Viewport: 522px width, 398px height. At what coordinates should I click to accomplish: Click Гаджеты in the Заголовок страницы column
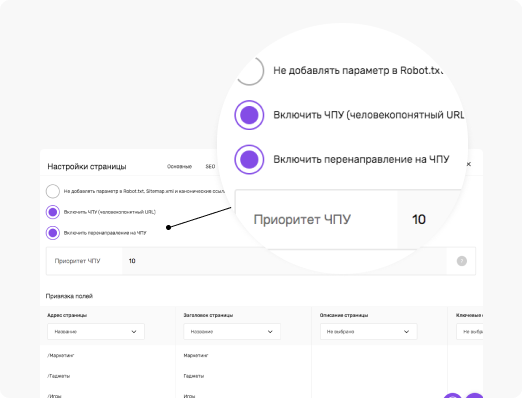click(x=194, y=376)
